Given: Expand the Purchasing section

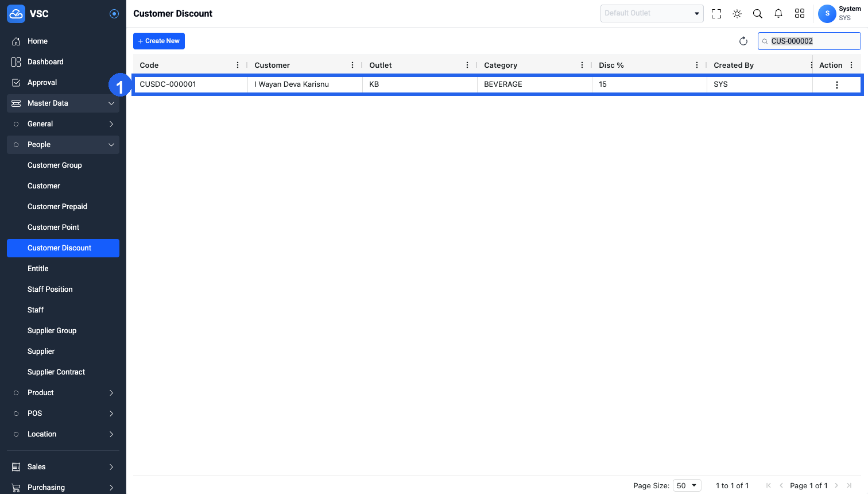Looking at the screenshot, I should pos(63,488).
